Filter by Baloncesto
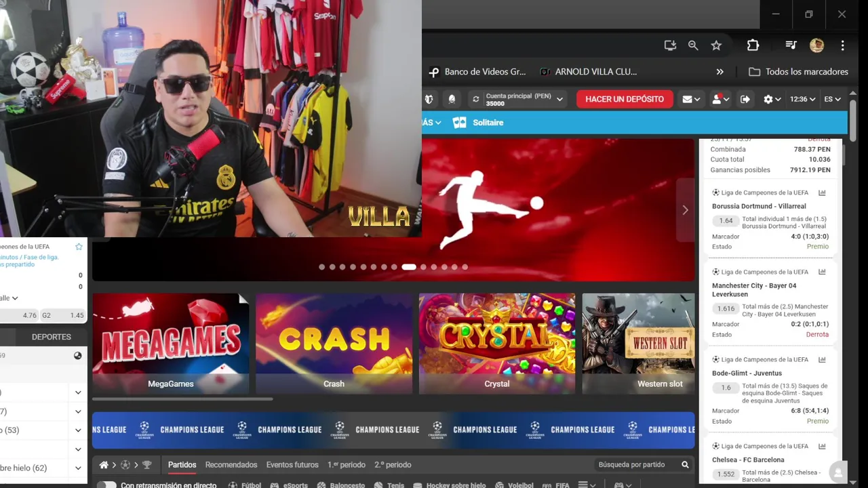The image size is (868, 488). [340, 485]
